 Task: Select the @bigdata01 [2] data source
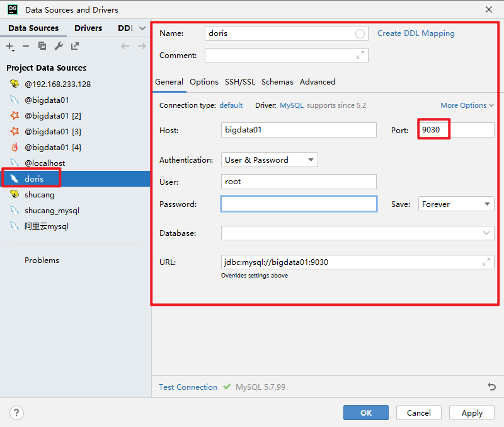(x=76, y=115)
